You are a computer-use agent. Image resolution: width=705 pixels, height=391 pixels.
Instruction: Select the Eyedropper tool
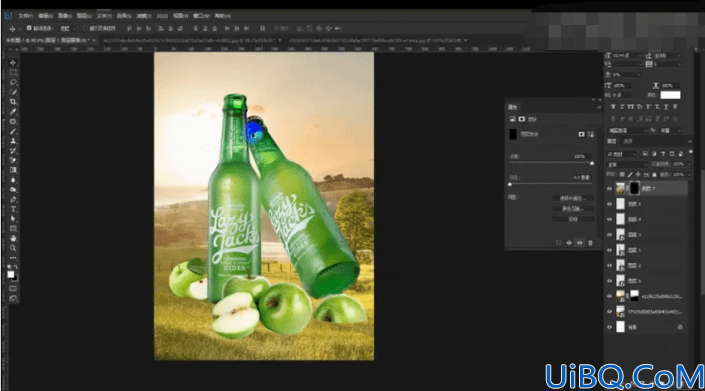[x=13, y=111]
